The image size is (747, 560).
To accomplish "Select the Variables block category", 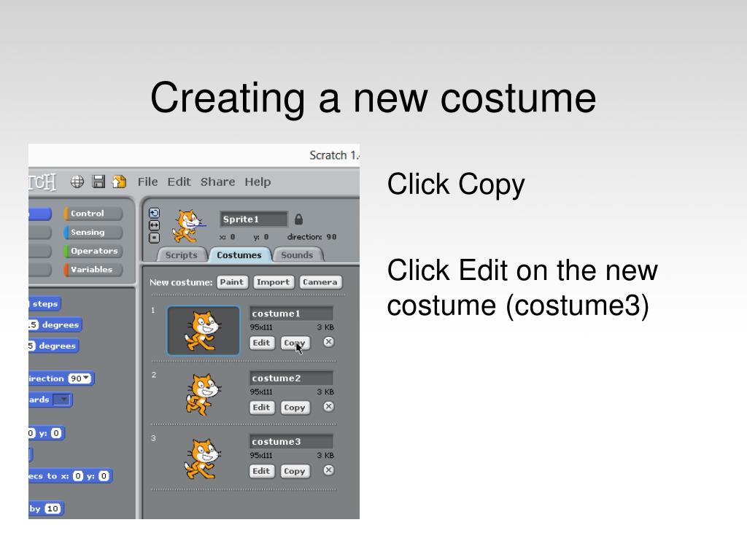I will [93, 269].
